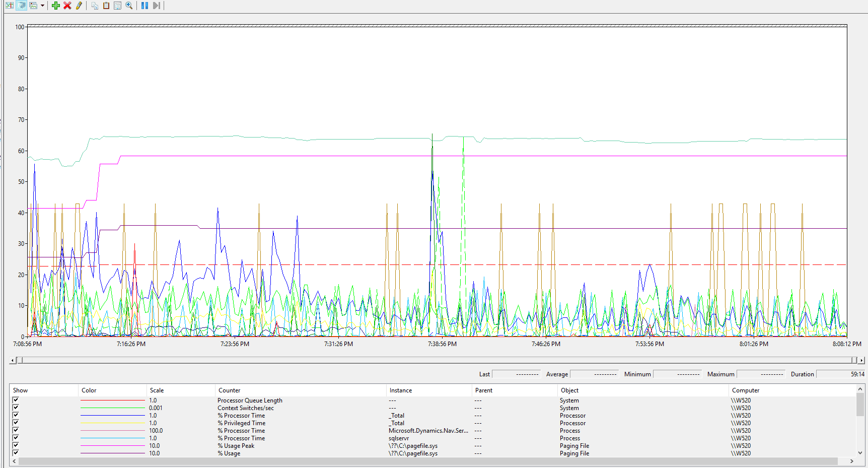Toggle checkbox for Processor Queue Length
This screenshot has width=868, height=468.
coord(16,400)
